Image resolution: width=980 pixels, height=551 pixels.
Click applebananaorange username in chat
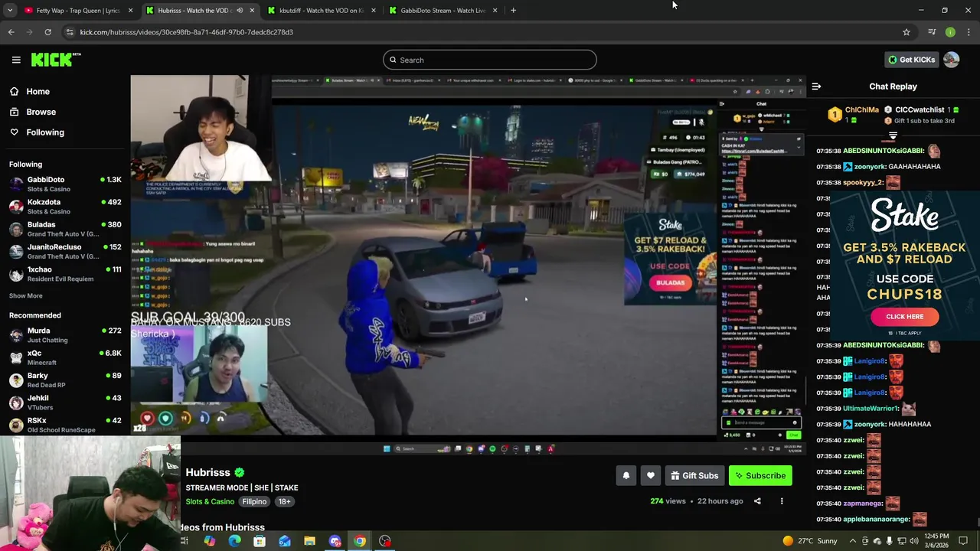coord(876,520)
